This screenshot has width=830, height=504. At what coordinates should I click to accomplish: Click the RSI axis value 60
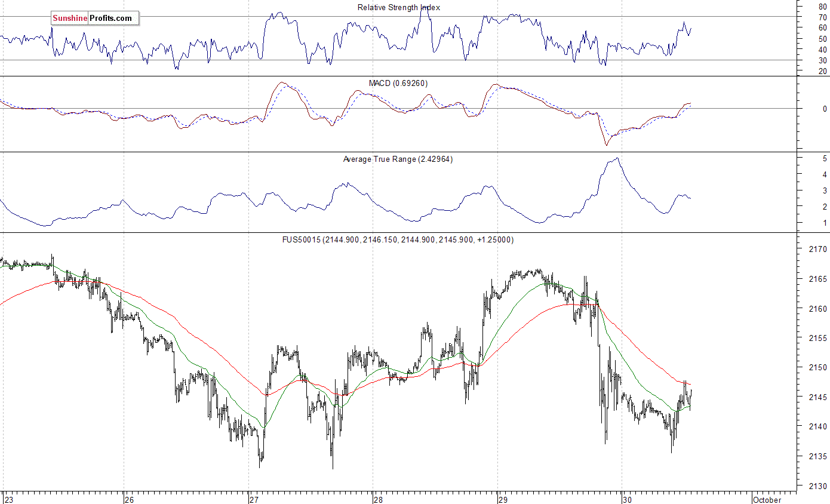coord(823,28)
